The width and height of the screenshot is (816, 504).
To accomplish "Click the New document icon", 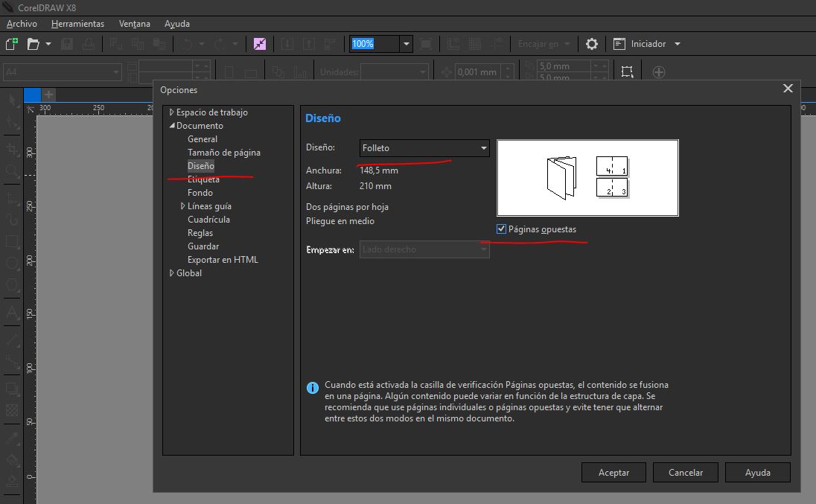I will point(11,44).
